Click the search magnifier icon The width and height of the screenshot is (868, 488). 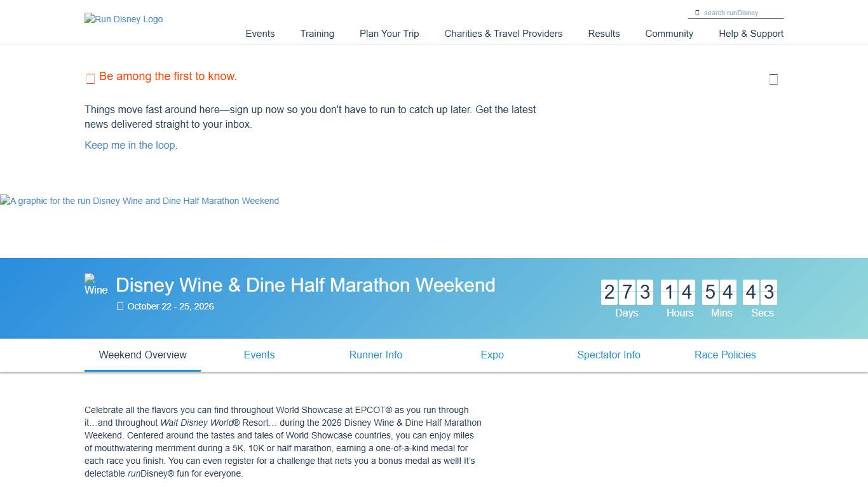(x=697, y=12)
